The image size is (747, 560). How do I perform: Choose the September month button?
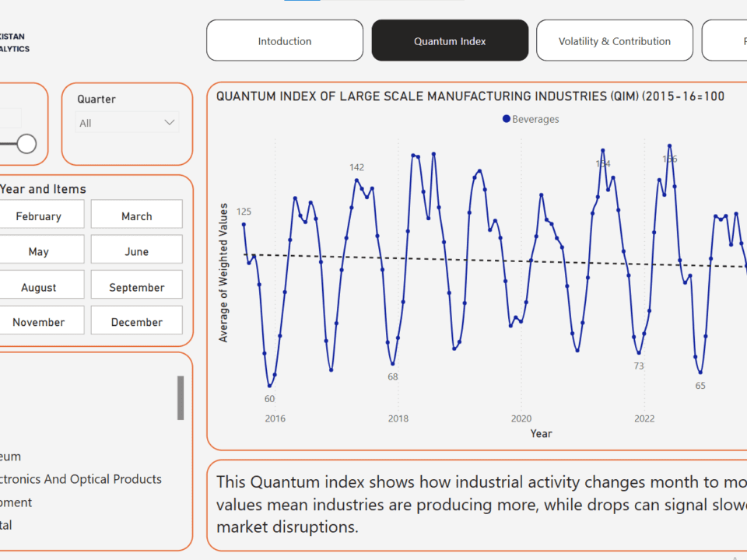(x=137, y=287)
